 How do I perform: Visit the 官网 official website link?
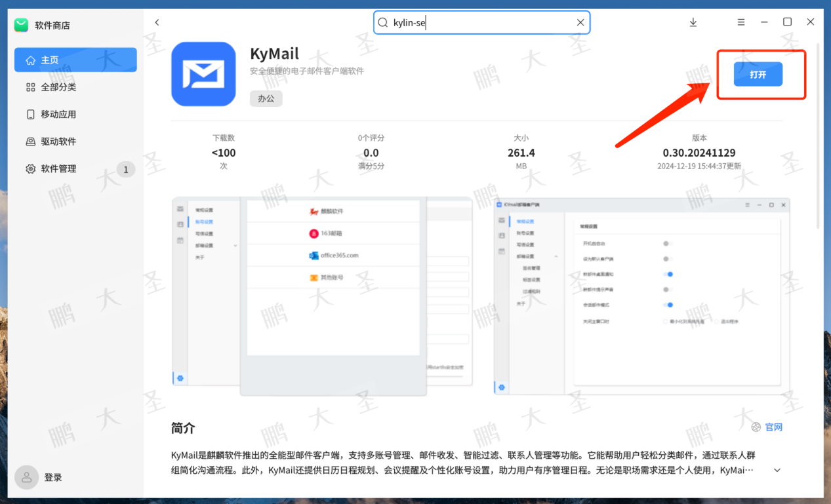click(x=774, y=427)
